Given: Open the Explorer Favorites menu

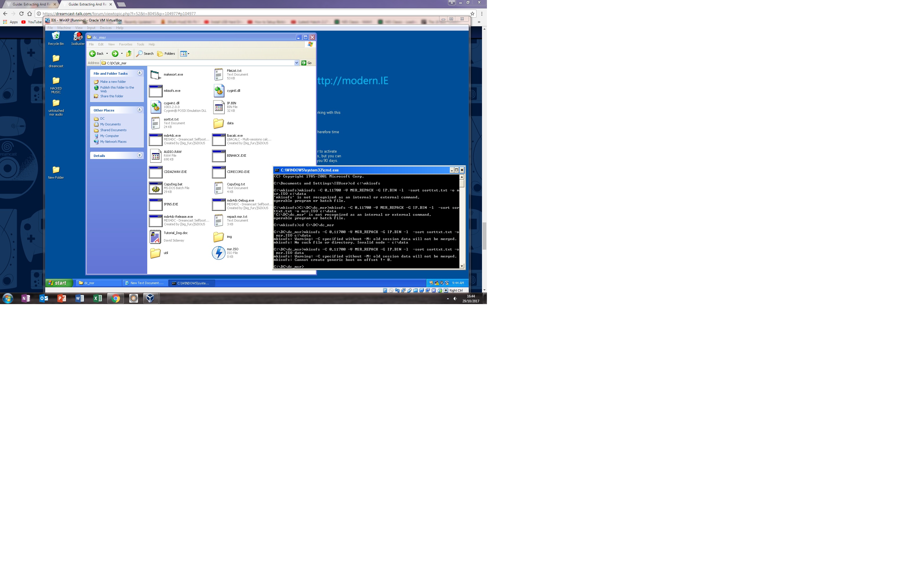Looking at the screenshot, I should (x=125, y=45).
